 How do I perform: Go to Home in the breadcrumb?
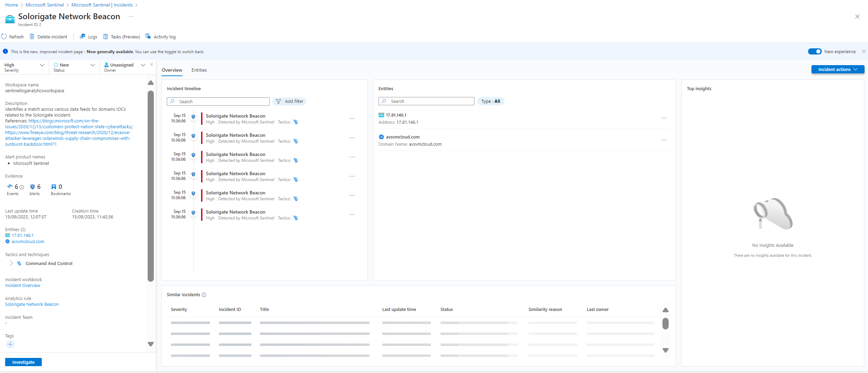coord(12,5)
